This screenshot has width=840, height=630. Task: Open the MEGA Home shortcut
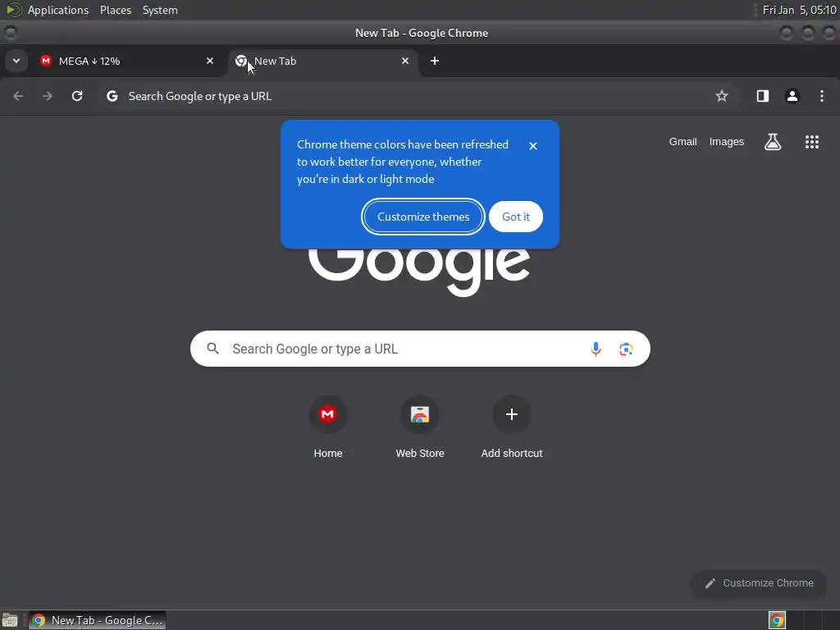(x=327, y=427)
